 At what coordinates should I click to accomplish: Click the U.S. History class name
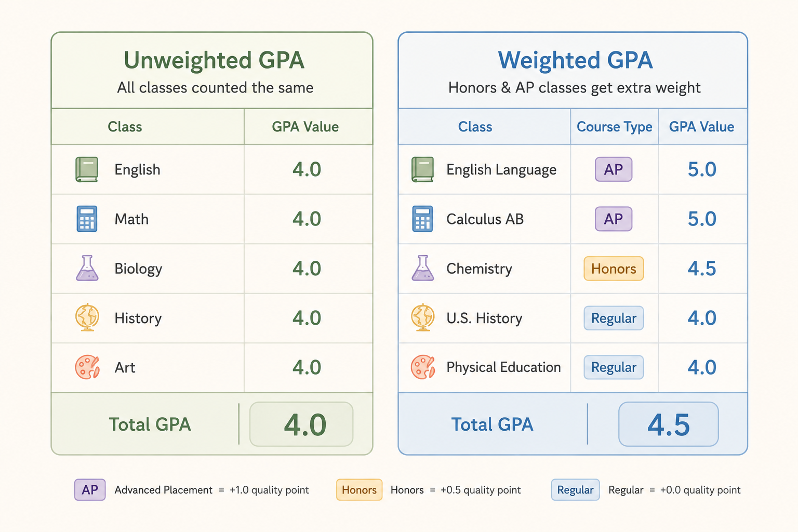tap(484, 318)
